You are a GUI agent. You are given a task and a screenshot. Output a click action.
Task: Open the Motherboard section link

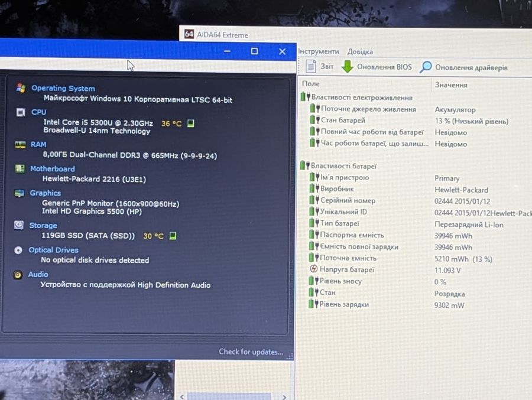pos(52,168)
